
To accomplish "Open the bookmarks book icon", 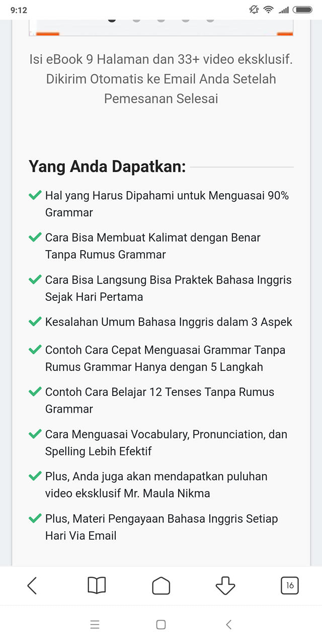I will [97, 586].
